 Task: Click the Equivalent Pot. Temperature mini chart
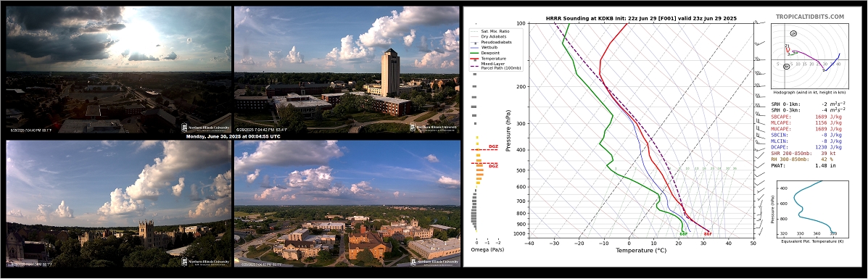click(x=811, y=212)
